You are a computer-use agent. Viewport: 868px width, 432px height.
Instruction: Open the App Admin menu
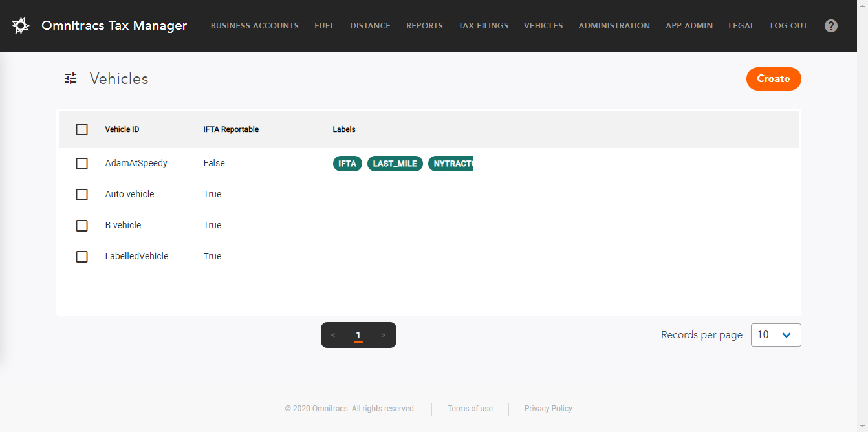[x=689, y=26]
